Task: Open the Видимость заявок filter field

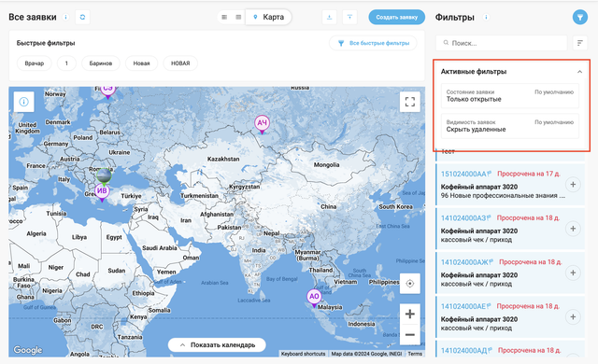Action: 510,126
